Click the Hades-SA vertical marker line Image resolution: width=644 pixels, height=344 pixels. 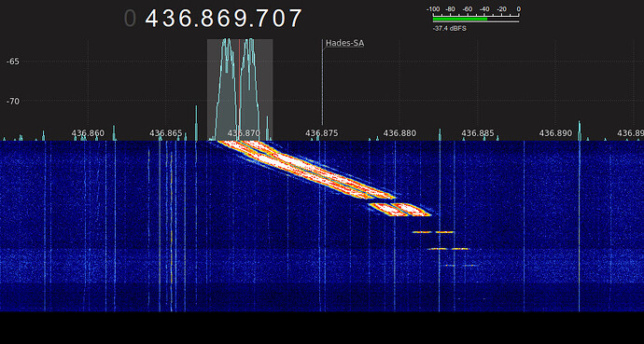tap(322, 83)
